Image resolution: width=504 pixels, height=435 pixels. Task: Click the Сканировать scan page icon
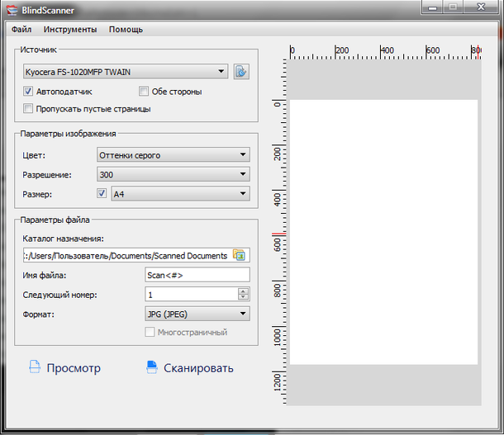150,367
